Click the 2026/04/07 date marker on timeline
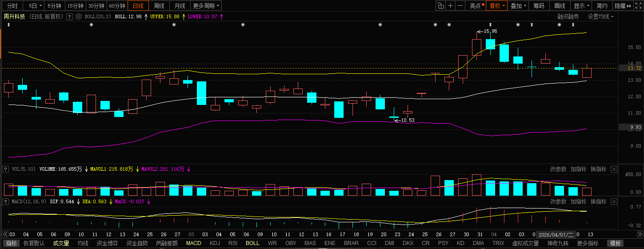The image size is (644, 249). tap(555, 234)
